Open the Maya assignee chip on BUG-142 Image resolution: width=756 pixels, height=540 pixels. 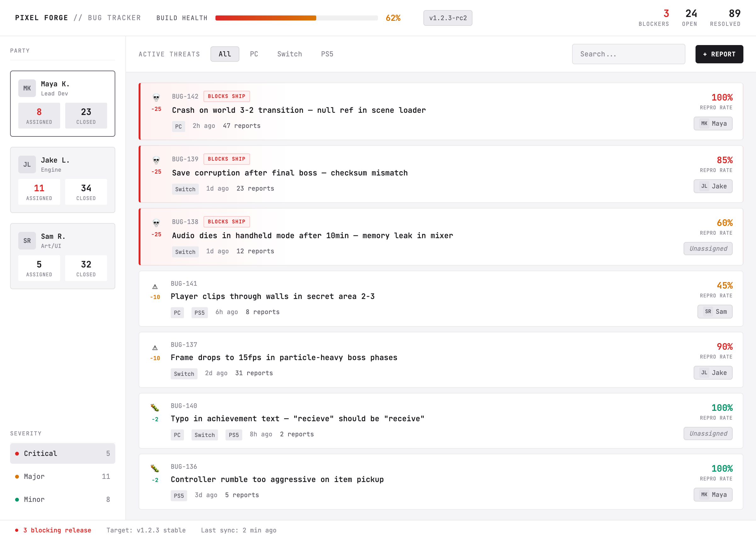pyautogui.click(x=713, y=124)
